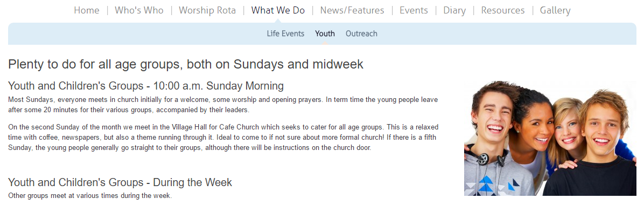Click the 10:00 a.m. Sunday Morning heading
The height and width of the screenshot is (205, 644).
(146, 86)
